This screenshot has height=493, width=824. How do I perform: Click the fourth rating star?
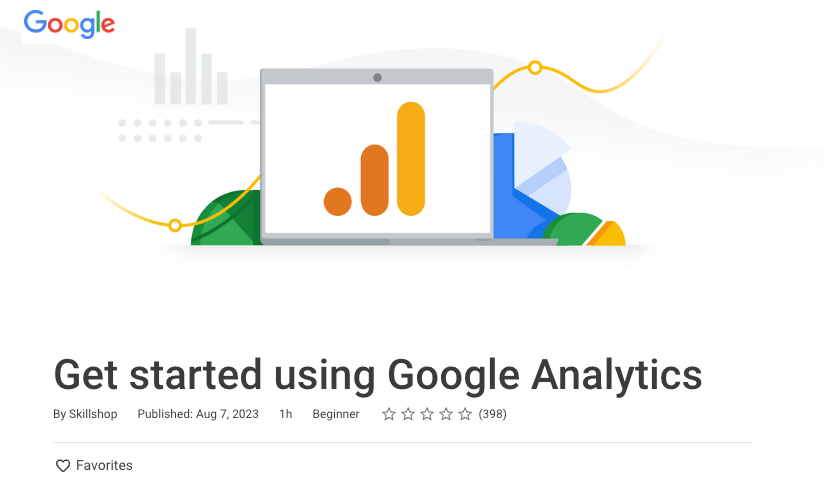446,414
